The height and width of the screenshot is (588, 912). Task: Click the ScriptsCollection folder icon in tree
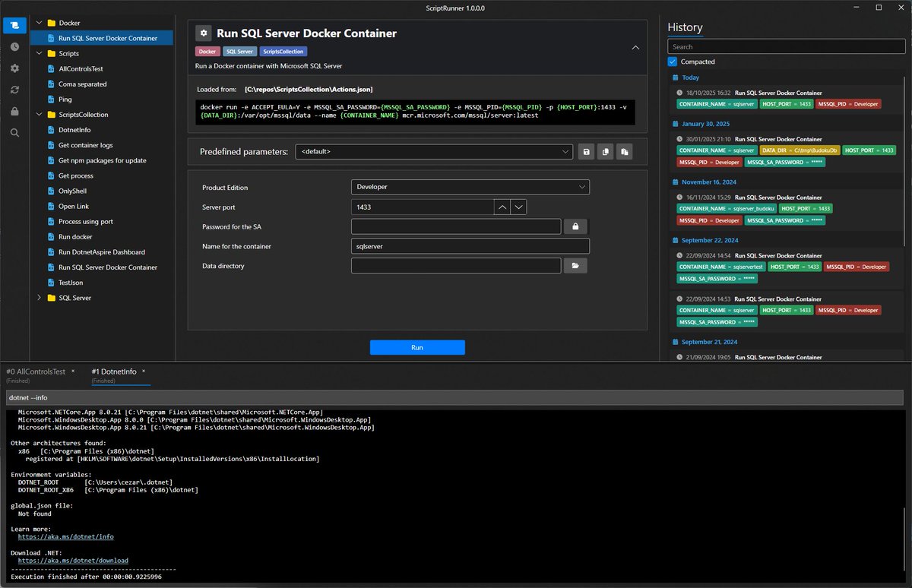point(51,115)
